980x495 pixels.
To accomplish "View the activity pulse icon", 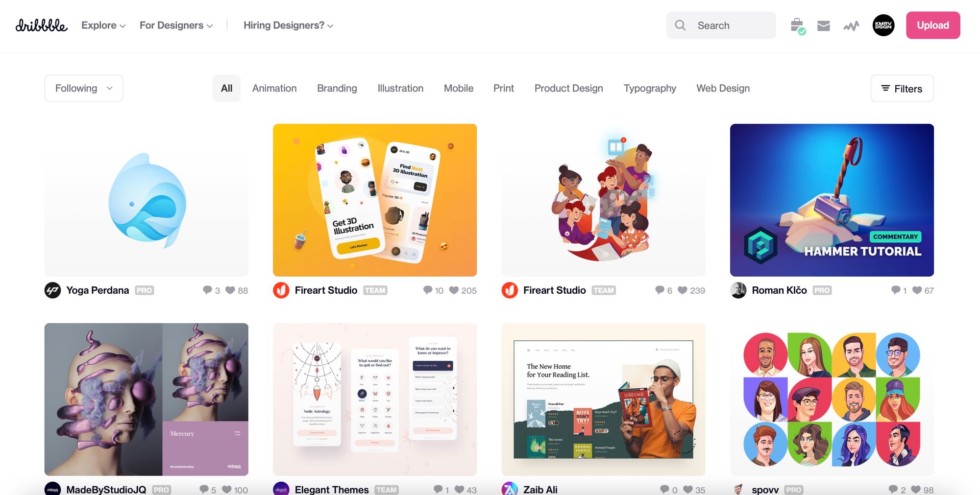I will (x=851, y=26).
